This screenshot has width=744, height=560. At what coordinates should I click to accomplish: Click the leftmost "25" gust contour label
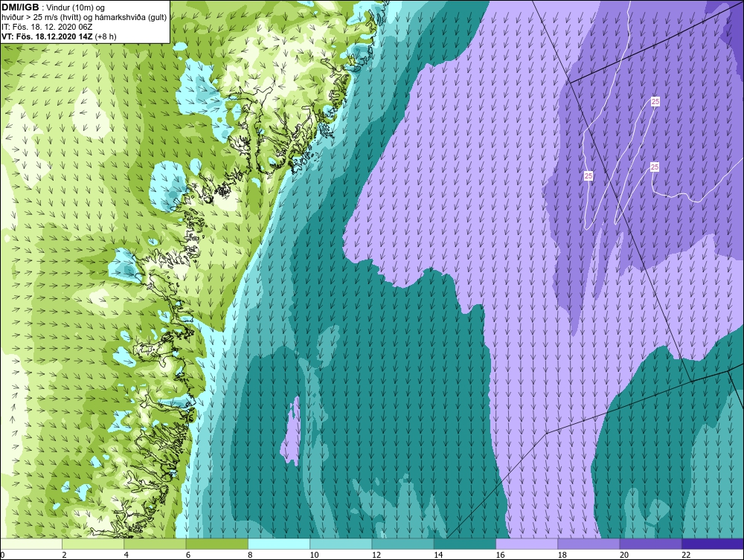[589, 176]
